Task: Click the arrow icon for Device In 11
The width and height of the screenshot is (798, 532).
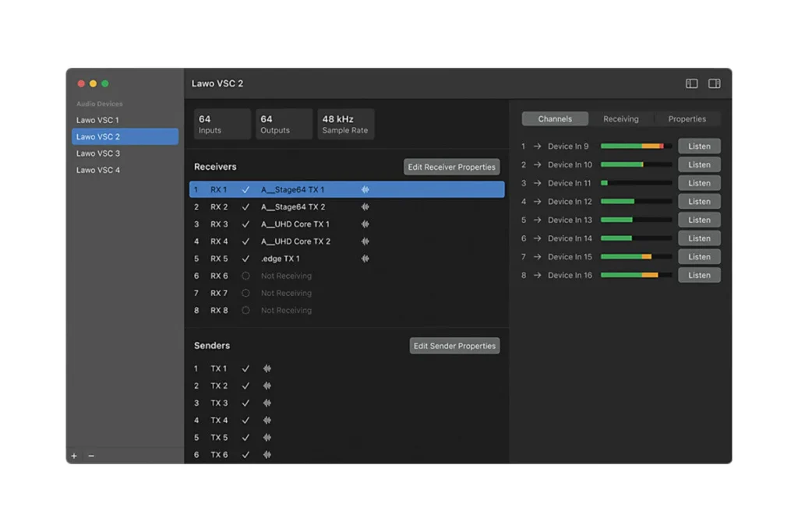Action: pyautogui.click(x=537, y=183)
